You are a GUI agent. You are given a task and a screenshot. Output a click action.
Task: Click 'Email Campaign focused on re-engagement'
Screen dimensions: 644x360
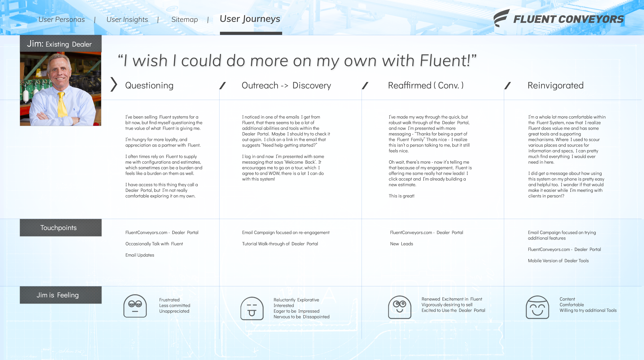[x=286, y=233]
